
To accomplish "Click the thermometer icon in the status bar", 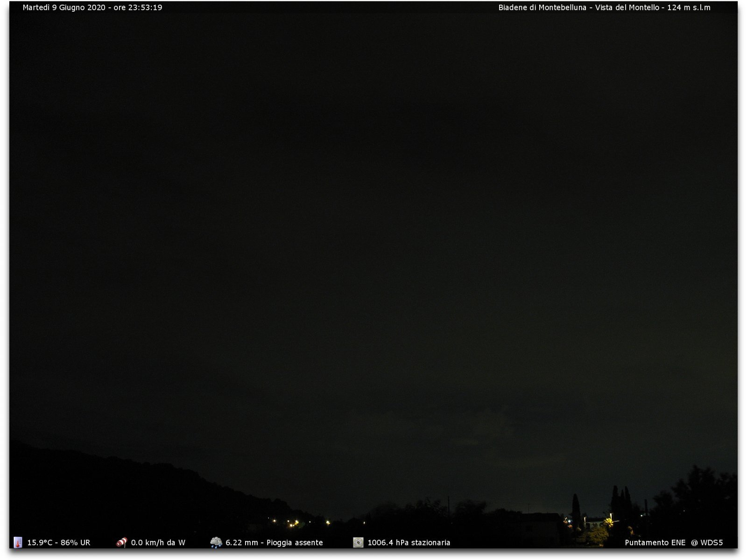I will pos(18,542).
